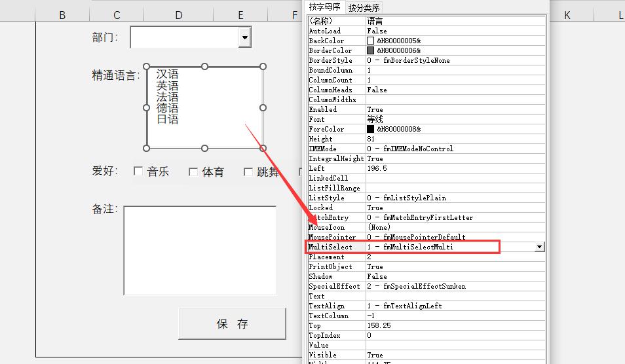
Task: Select column header D
Action: point(179,15)
